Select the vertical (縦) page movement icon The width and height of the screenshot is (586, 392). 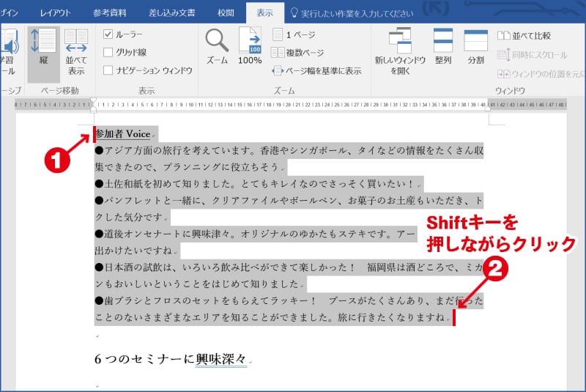pyautogui.click(x=43, y=53)
